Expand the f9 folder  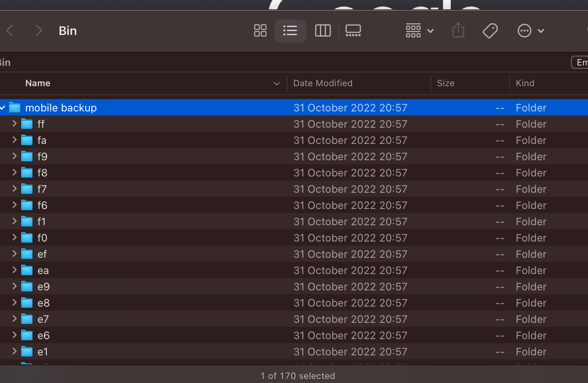click(15, 156)
